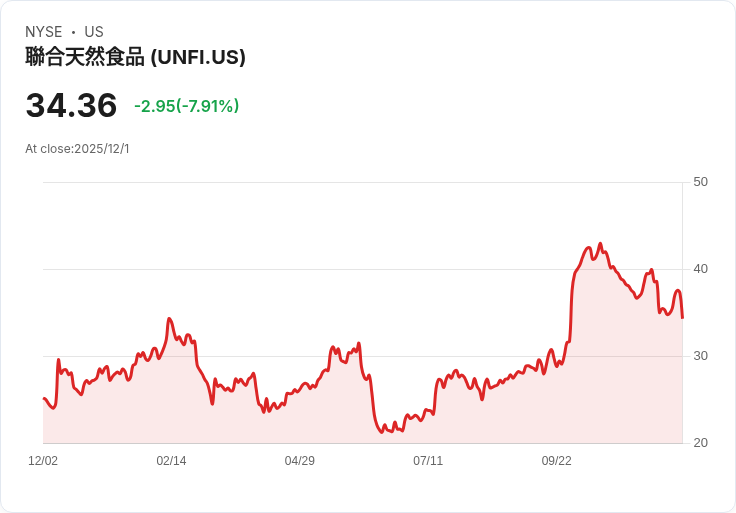The height and width of the screenshot is (513, 736).
Task: Click the 20 value on price axis
Action: coord(700,443)
